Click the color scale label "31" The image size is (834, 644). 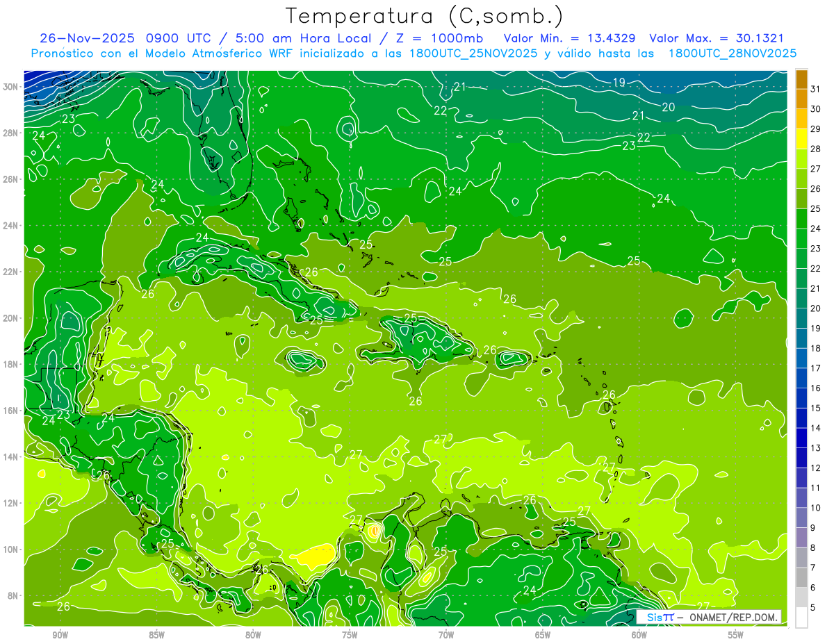point(816,88)
